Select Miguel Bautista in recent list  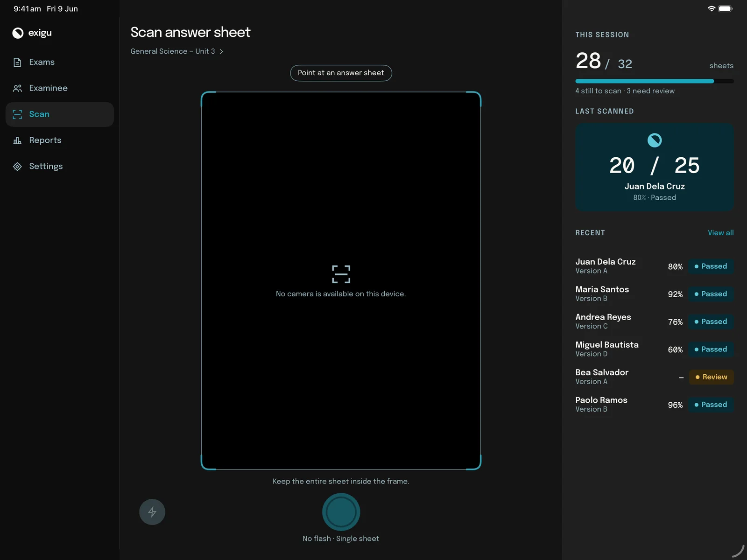(x=655, y=350)
